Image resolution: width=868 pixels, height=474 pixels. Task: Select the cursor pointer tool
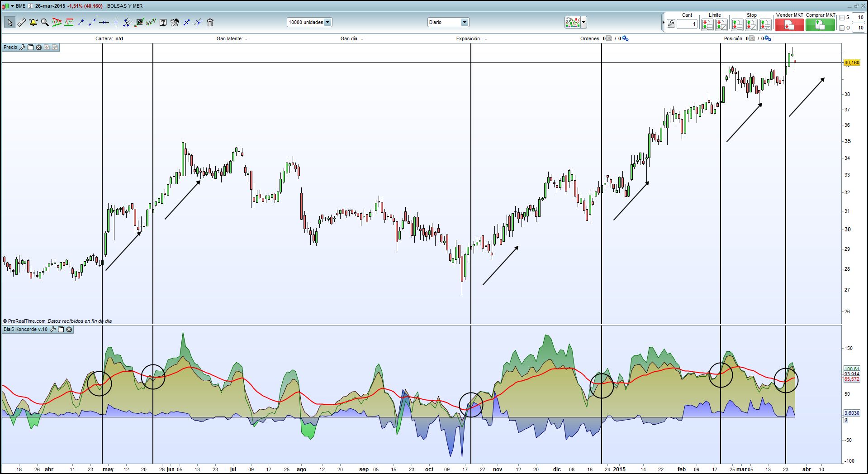[9, 22]
